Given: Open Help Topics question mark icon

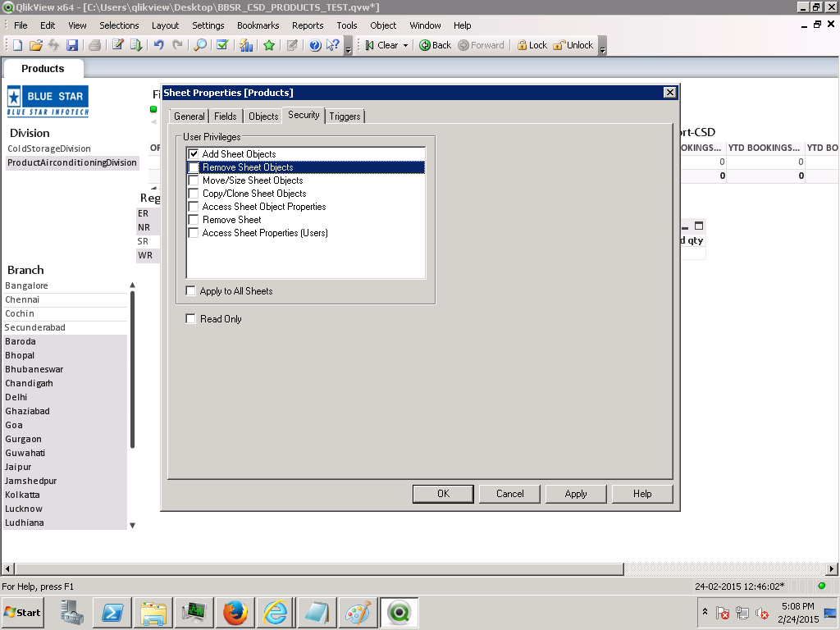Looking at the screenshot, I should (x=315, y=46).
